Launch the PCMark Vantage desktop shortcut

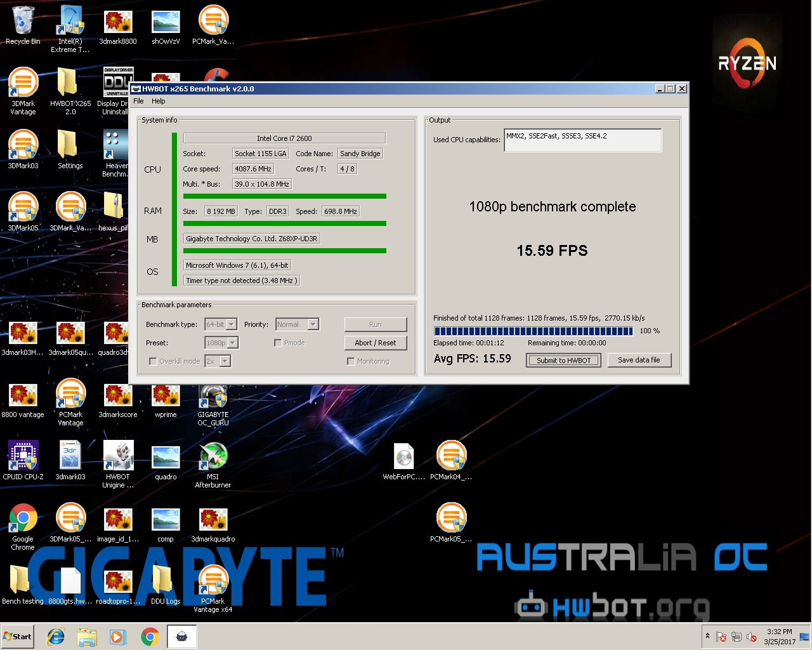coord(70,402)
